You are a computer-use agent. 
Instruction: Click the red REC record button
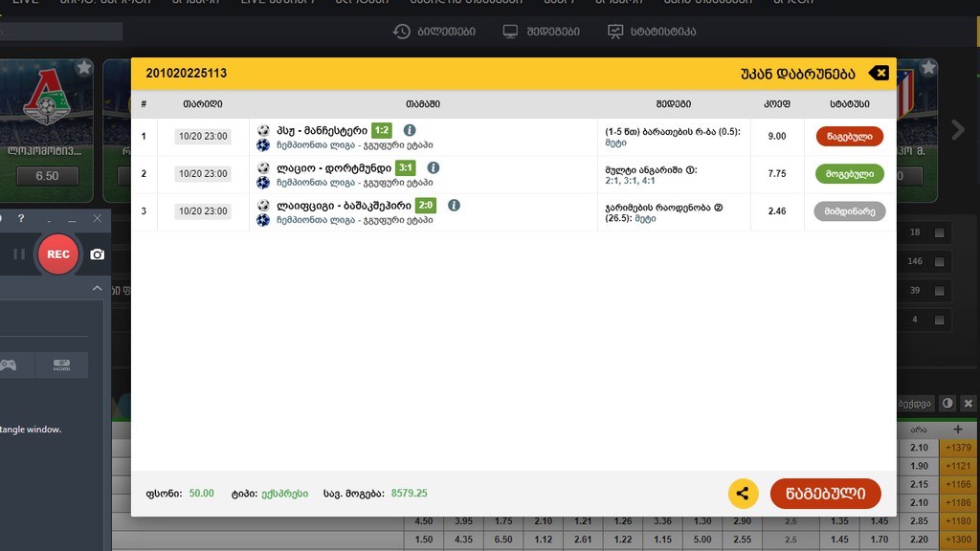tap(58, 254)
